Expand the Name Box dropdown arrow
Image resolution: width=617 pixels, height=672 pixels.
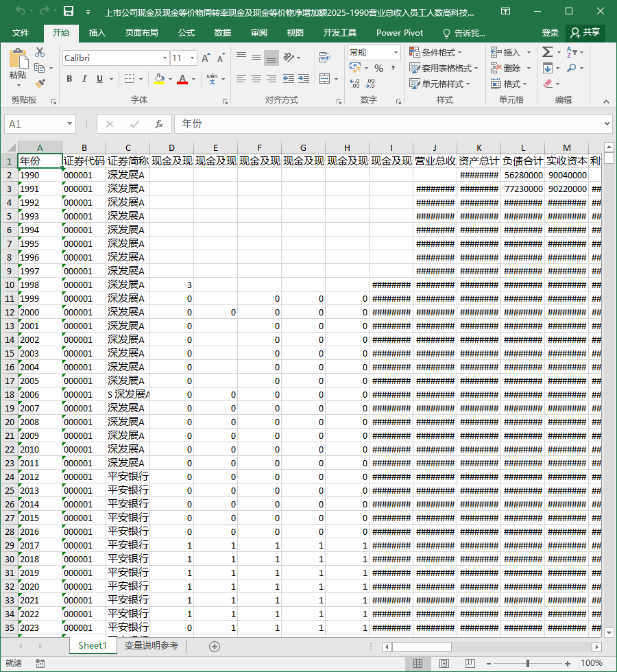click(x=69, y=124)
